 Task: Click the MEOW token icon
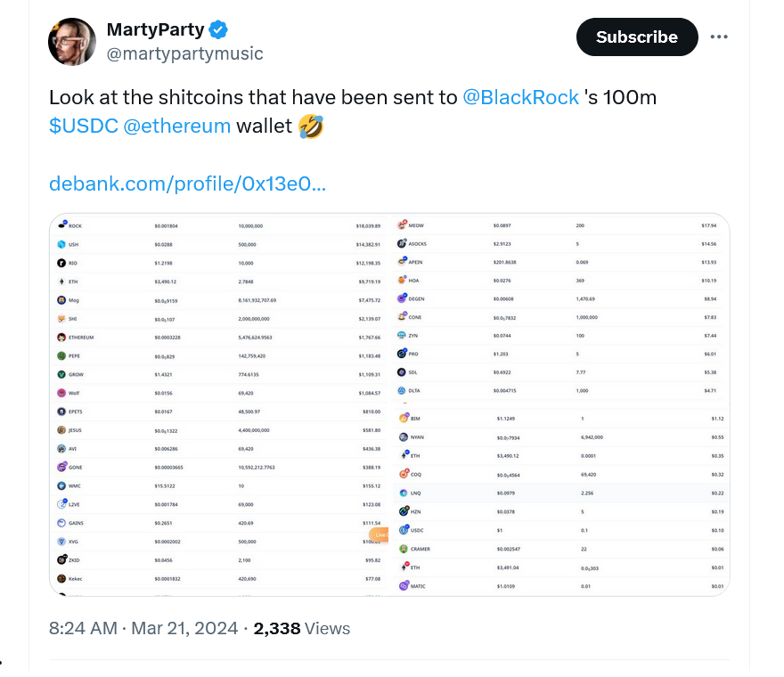(402, 224)
